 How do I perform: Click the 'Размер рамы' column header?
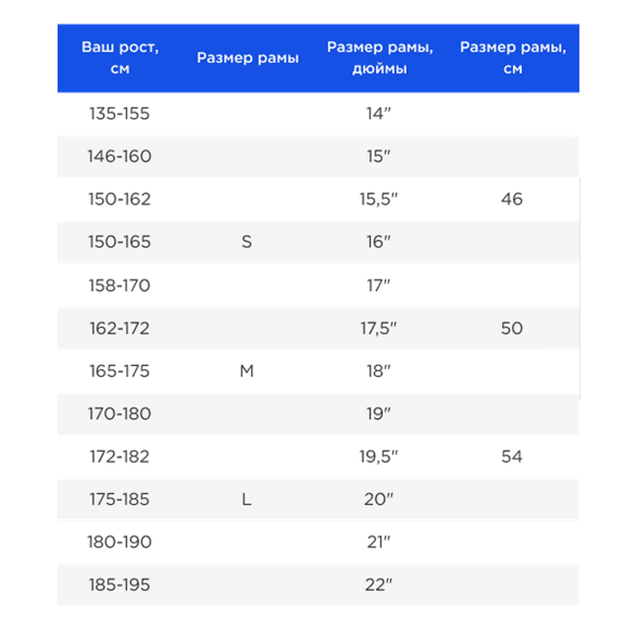[x=248, y=58]
